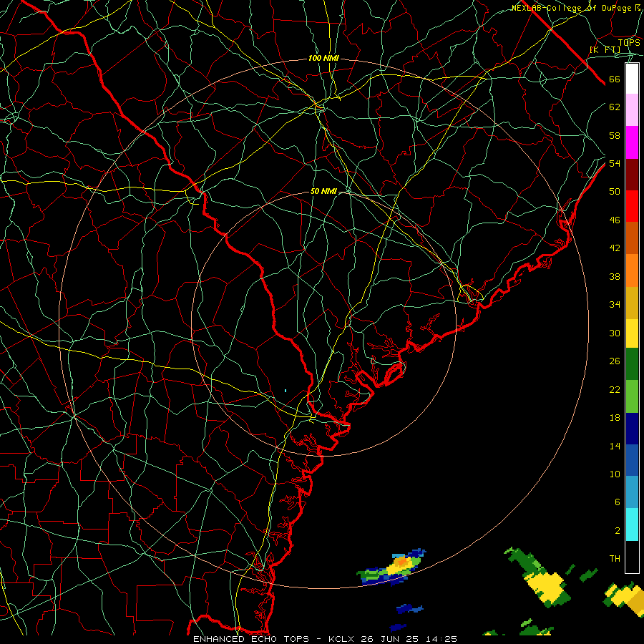Image resolution: width=644 pixels, height=644 pixels.
Task: Select the bright red legend color band
Action: [x=632, y=206]
